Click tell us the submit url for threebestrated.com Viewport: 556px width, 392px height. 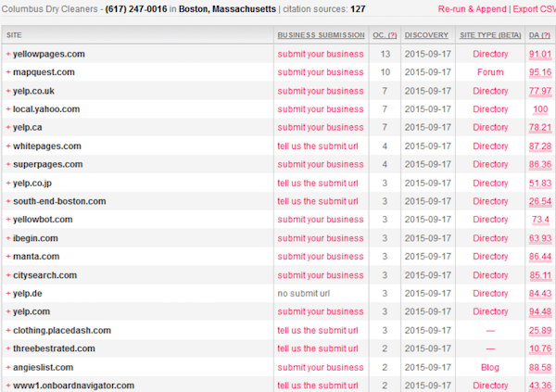coord(317,348)
